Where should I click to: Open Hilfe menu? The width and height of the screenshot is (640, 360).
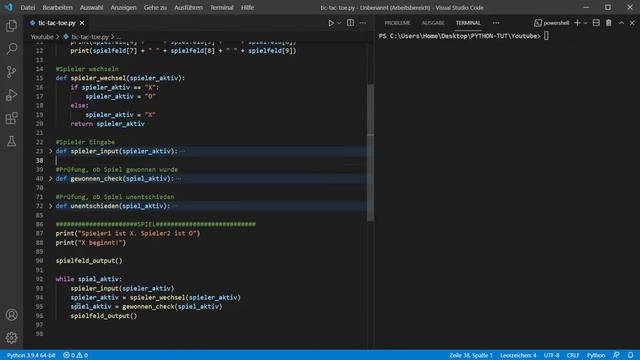pyautogui.click(x=247, y=7)
